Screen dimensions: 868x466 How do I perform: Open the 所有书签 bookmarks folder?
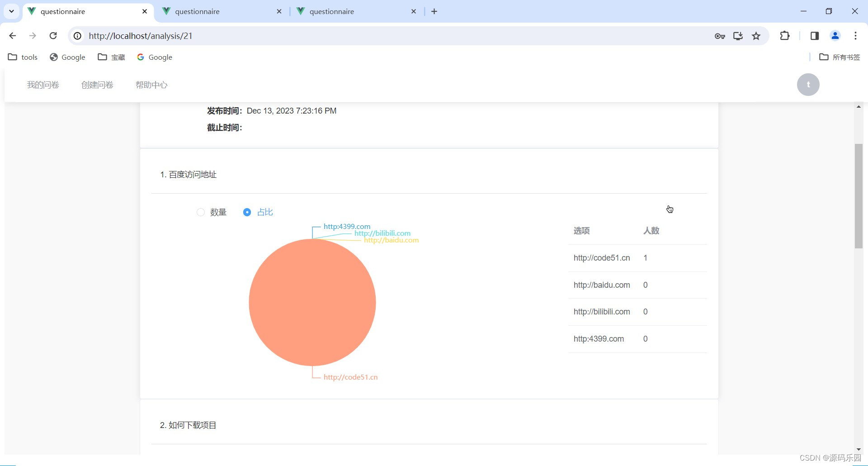pyautogui.click(x=839, y=57)
